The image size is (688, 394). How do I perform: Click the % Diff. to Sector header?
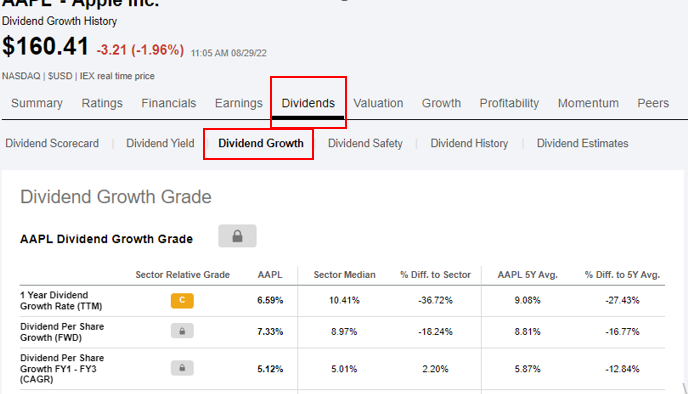click(x=435, y=275)
